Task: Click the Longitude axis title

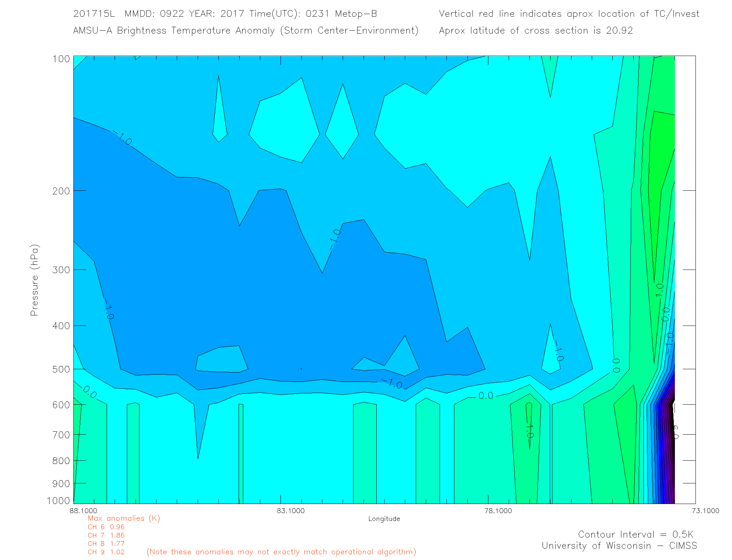Action: click(x=384, y=519)
